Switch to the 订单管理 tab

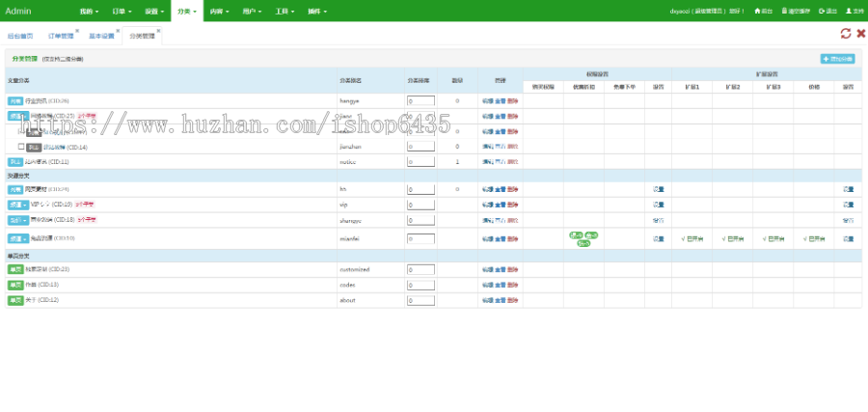[x=61, y=36]
